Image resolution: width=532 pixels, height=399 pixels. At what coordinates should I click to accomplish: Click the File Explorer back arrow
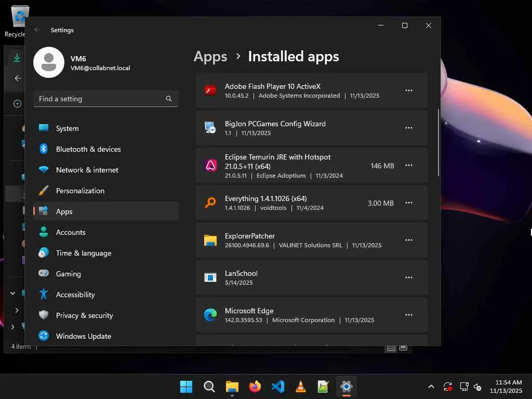(18, 78)
